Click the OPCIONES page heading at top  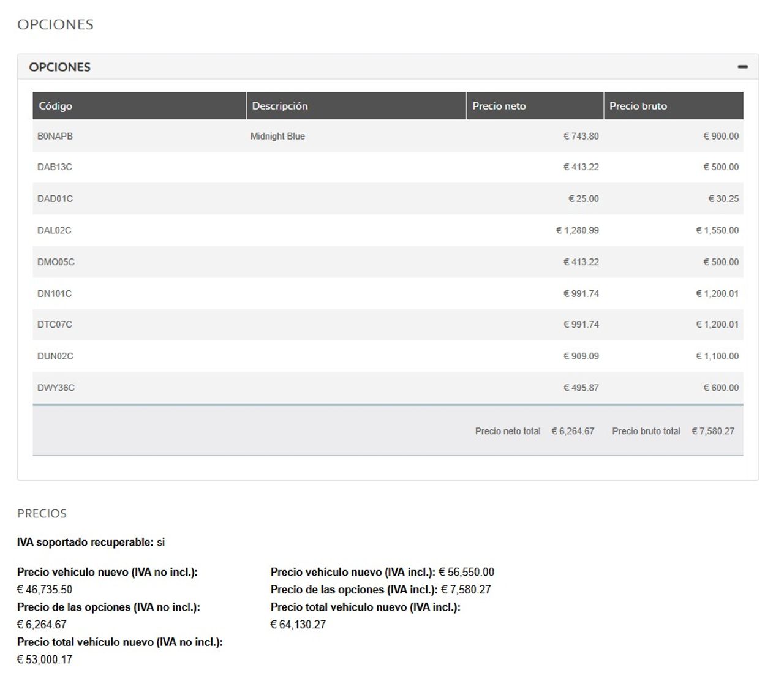56,24
